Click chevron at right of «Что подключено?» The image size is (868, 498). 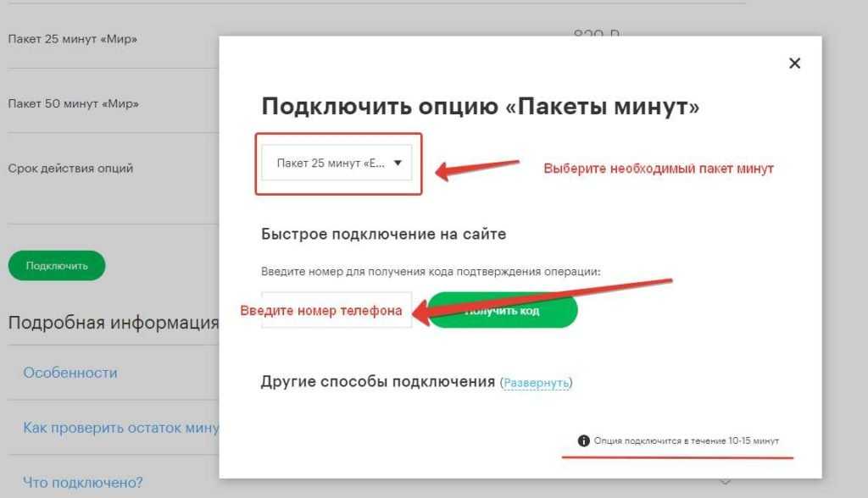click(x=725, y=483)
